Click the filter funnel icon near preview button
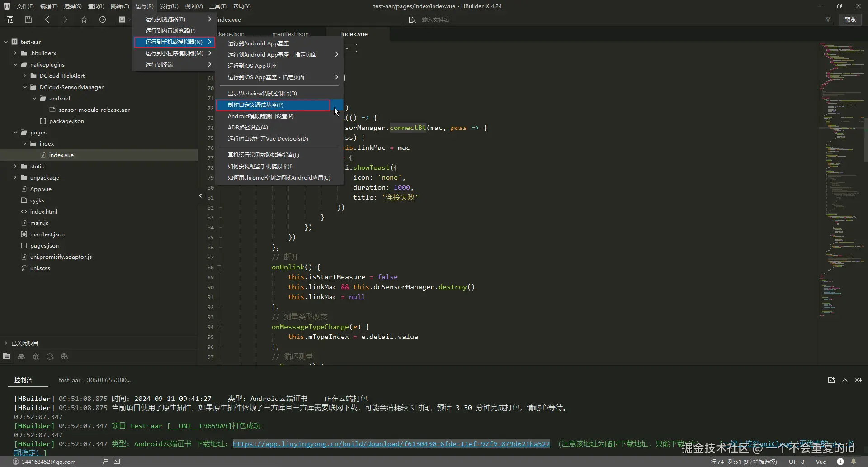Viewport: 868px width, 467px height. (x=828, y=19)
